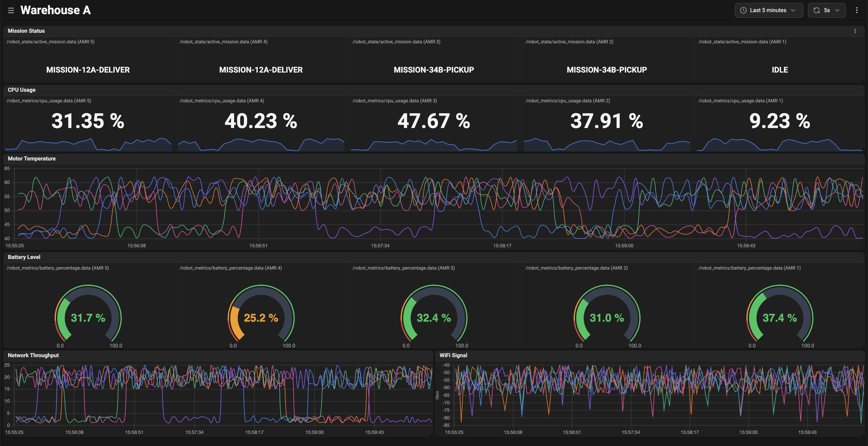Image resolution: width=868 pixels, height=446 pixels.
Task: Click the AMR 3 CPU usage value 47.67 %
Action: click(434, 121)
